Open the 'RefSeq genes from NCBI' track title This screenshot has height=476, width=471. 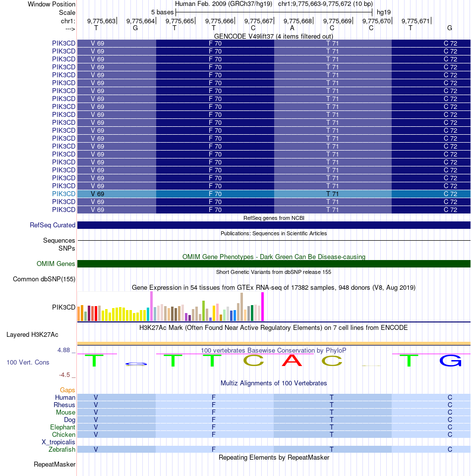click(x=274, y=218)
